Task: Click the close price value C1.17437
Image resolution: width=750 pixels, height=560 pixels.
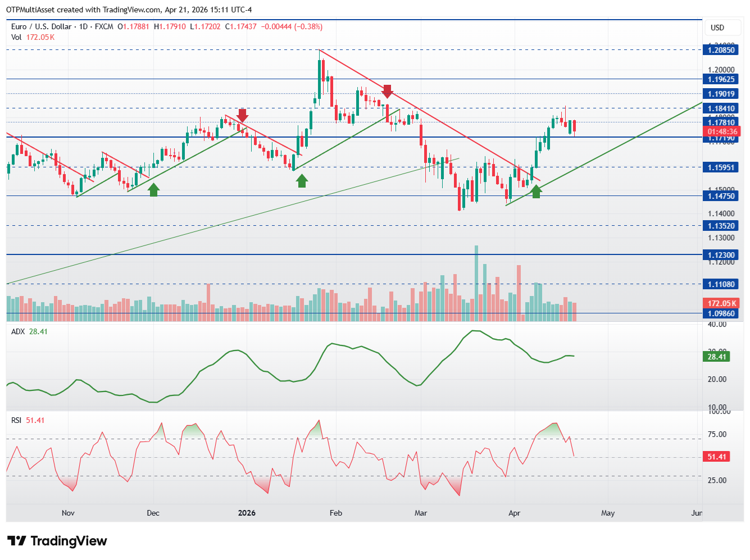Action: point(241,26)
